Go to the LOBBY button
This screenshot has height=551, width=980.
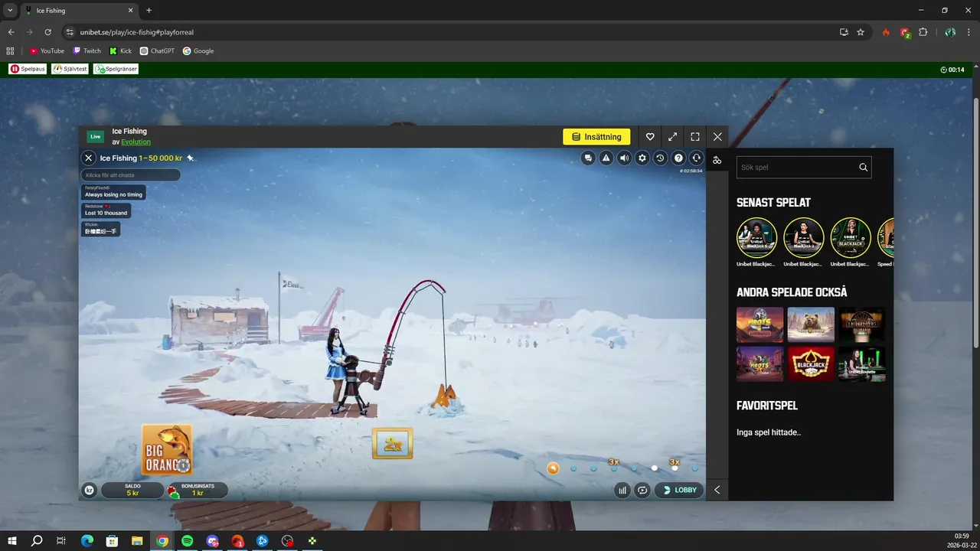(x=679, y=490)
